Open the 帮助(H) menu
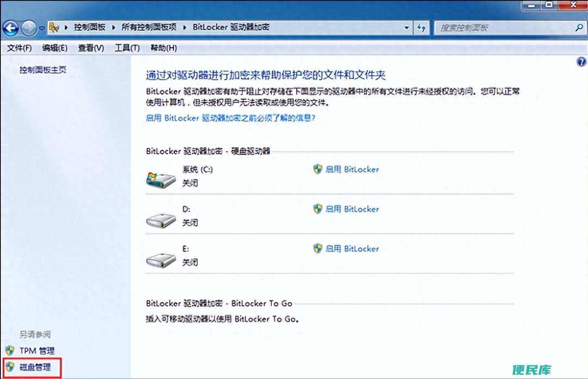 click(x=164, y=48)
